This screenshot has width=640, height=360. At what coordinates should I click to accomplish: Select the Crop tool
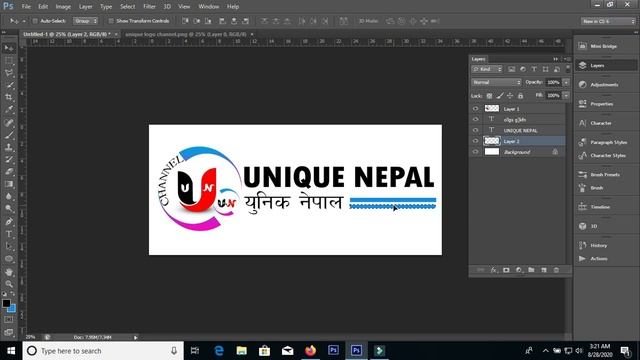coord(9,97)
